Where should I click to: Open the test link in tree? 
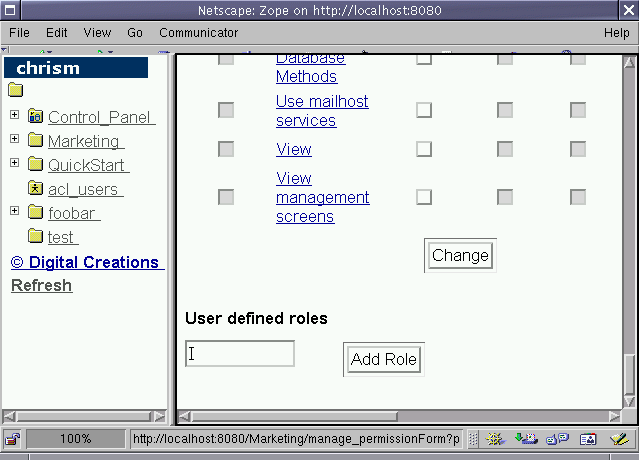(x=63, y=237)
